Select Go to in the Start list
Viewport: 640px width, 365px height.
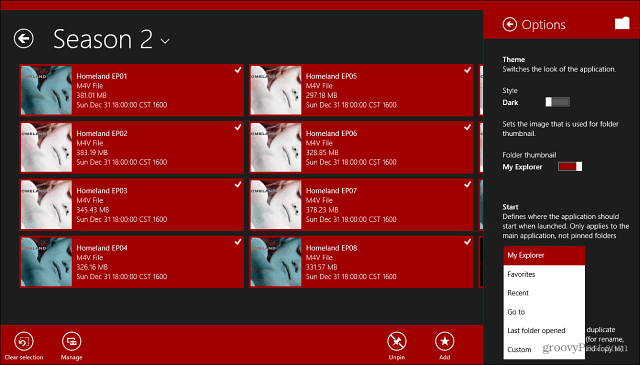pyautogui.click(x=544, y=312)
